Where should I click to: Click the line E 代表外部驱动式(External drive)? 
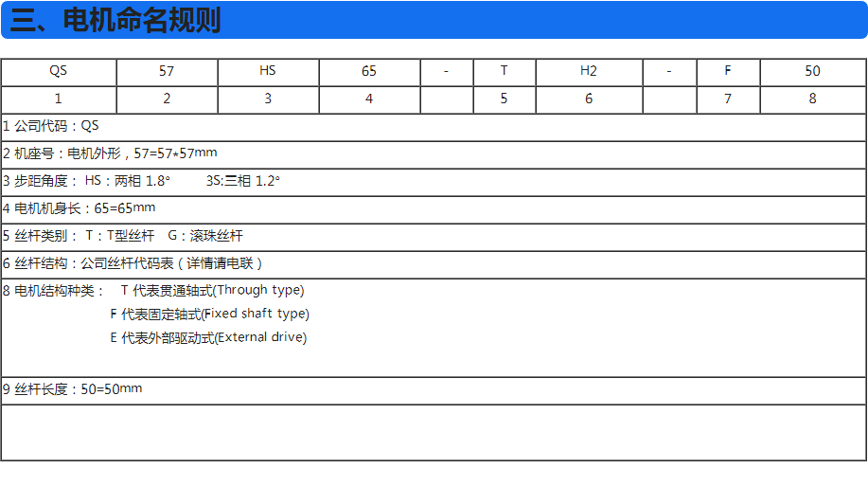tap(208, 338)
